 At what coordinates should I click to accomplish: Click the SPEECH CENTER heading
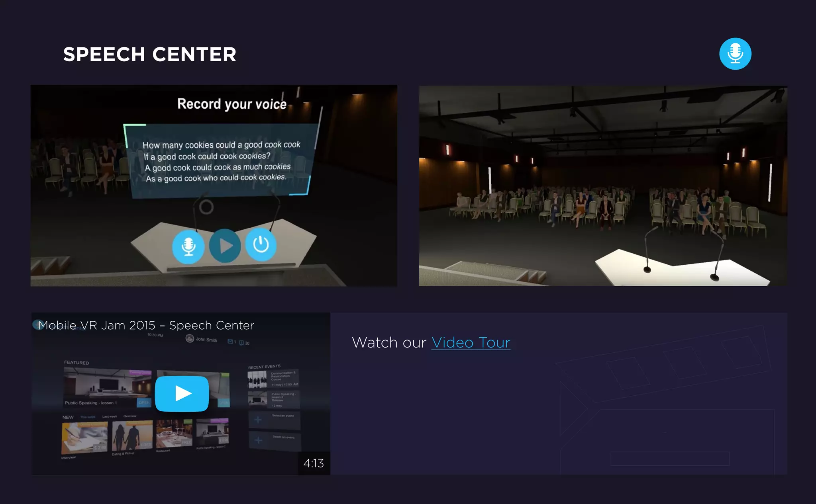coord(150,54)
